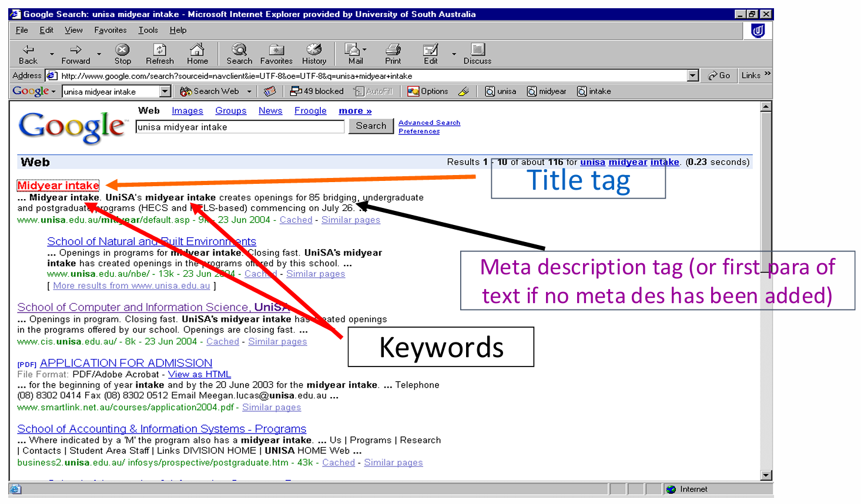This screenshot has height=504, width=861.
Task: Open the Advanced Search link
Action: point(429,123)
